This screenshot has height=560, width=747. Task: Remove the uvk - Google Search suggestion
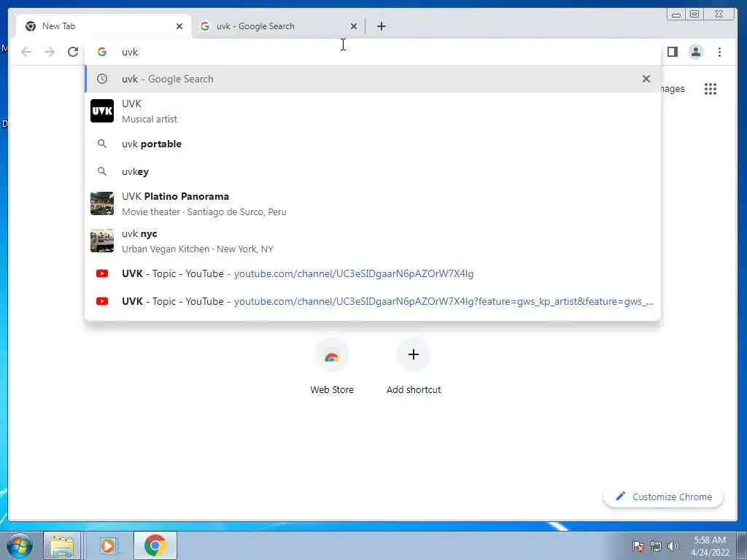pyautogui.click(x=646, y=79)
